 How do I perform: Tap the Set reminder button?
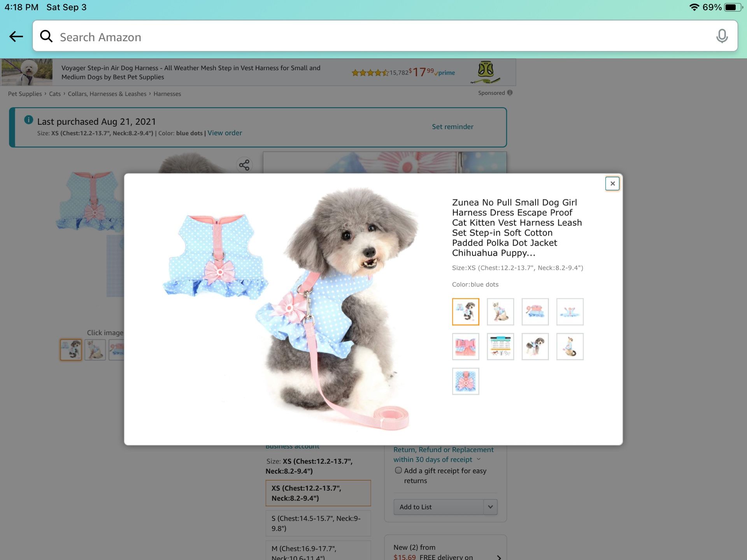pos(452,126)
